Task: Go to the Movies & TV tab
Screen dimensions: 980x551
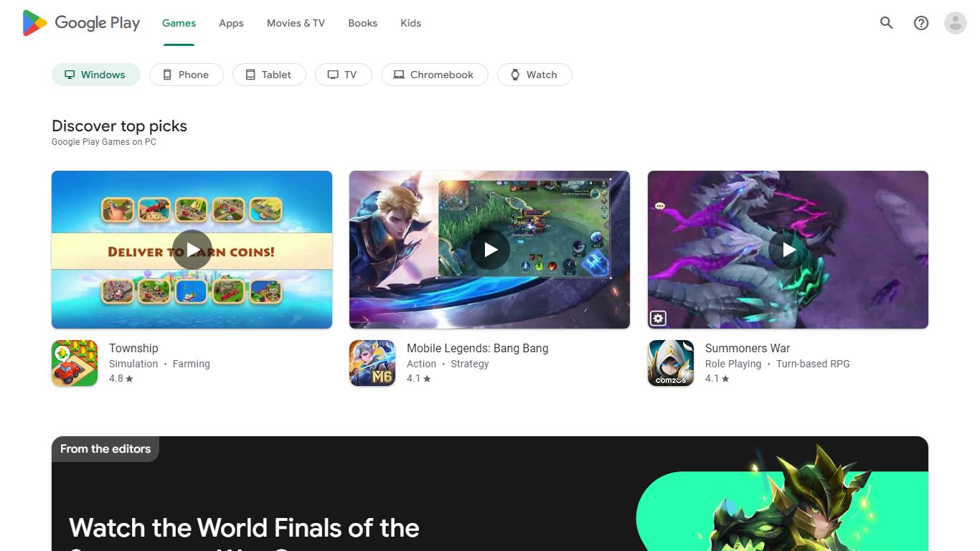Action: pyautogui.click(x=296, y=23)
